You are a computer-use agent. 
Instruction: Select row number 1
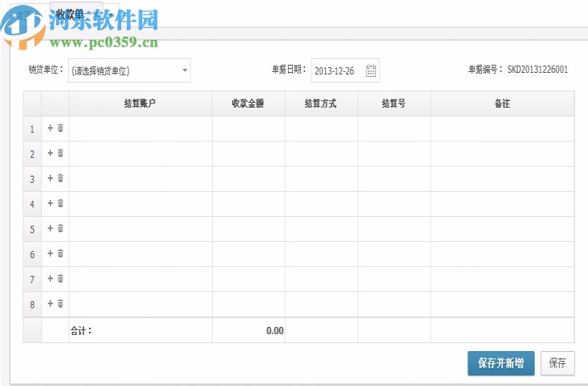(32, 129)
